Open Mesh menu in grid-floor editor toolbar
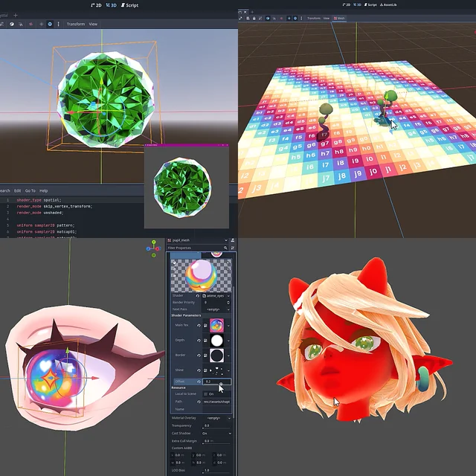476x476 pixels. point(339,18)
